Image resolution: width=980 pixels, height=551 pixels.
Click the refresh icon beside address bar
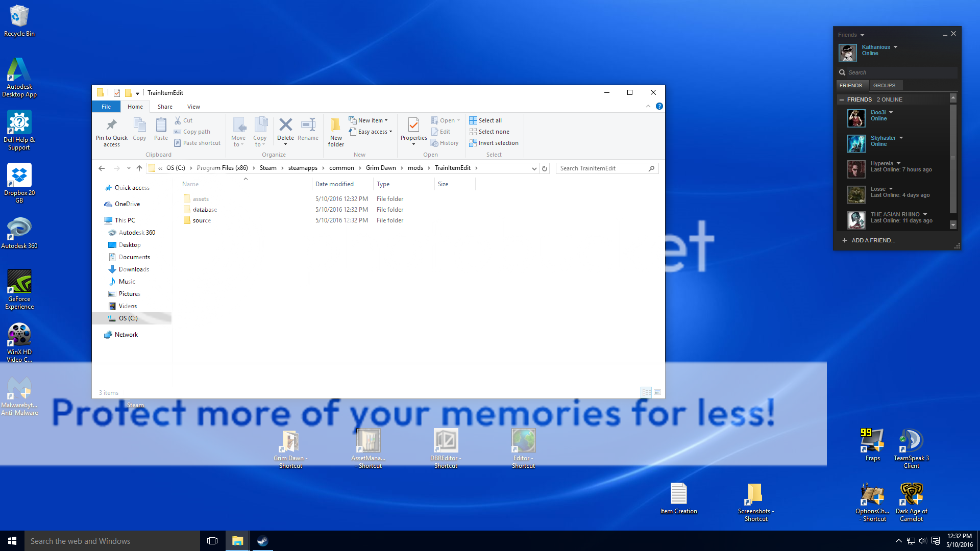click(x=545, y=168)
